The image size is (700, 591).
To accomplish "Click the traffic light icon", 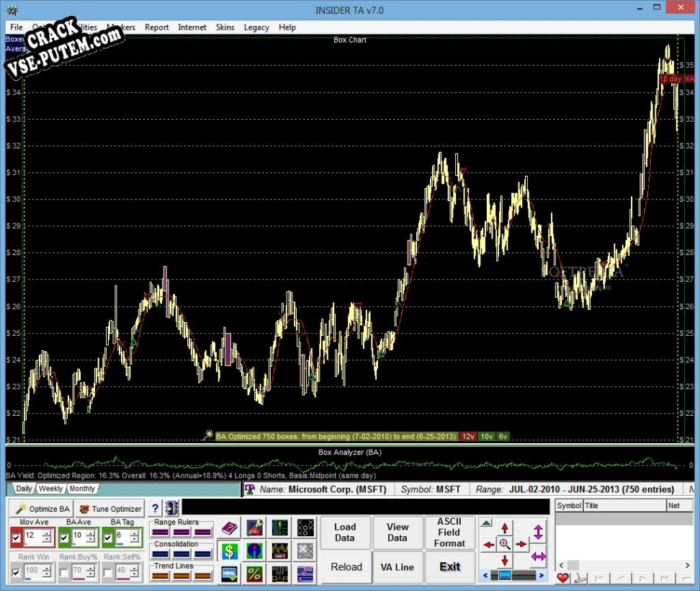I will (171, 508).
